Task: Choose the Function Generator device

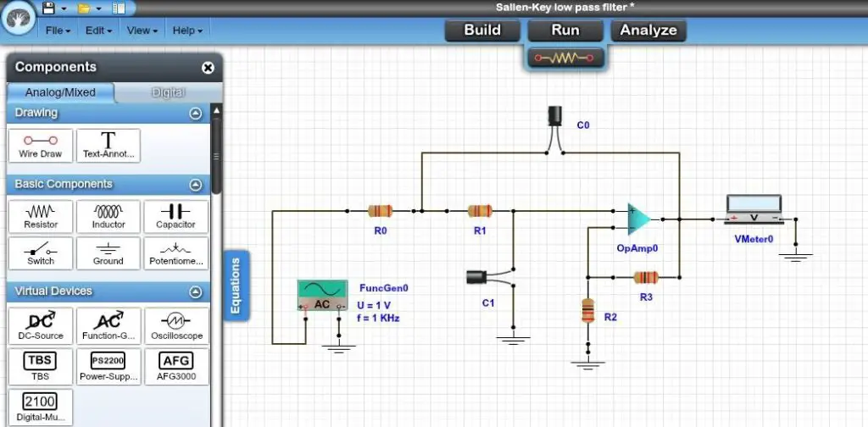Action: 108,327
